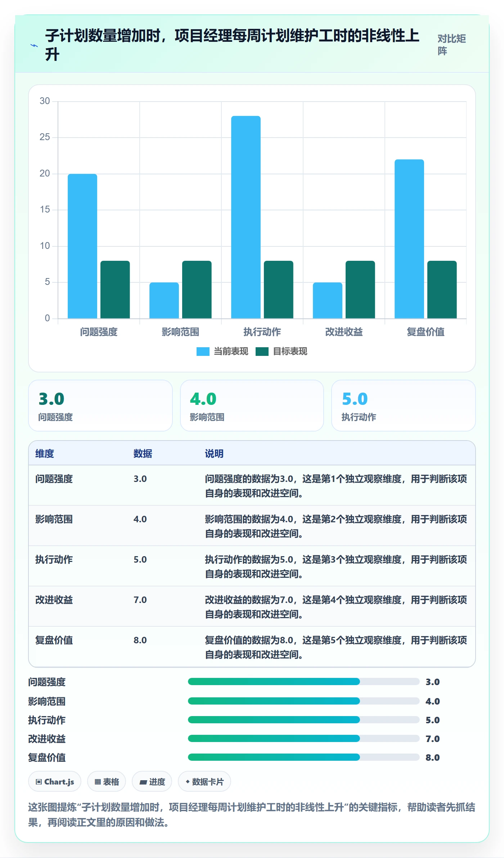Select the 表格 chip
The image size is (504, 858).
coord(107,782)
